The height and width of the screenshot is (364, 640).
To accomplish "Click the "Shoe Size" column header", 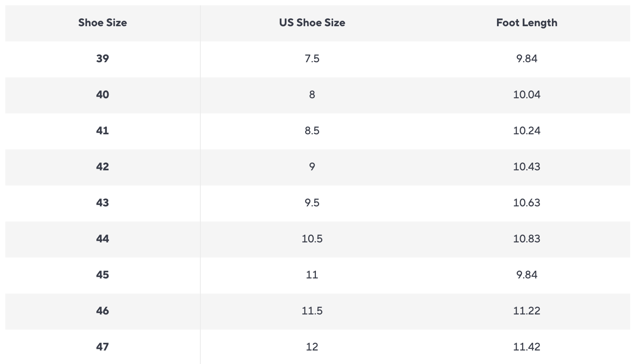I will [x=102, y=23].
